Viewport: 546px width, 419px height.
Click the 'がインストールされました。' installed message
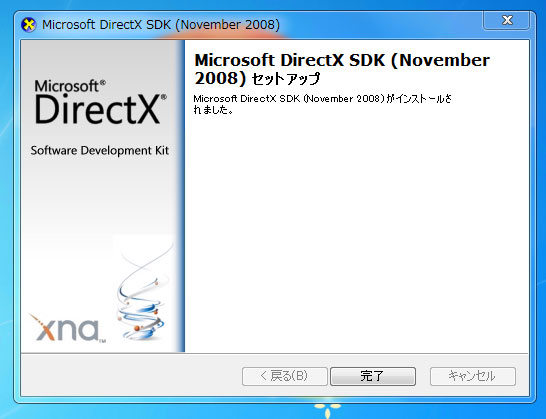point(322,104)
